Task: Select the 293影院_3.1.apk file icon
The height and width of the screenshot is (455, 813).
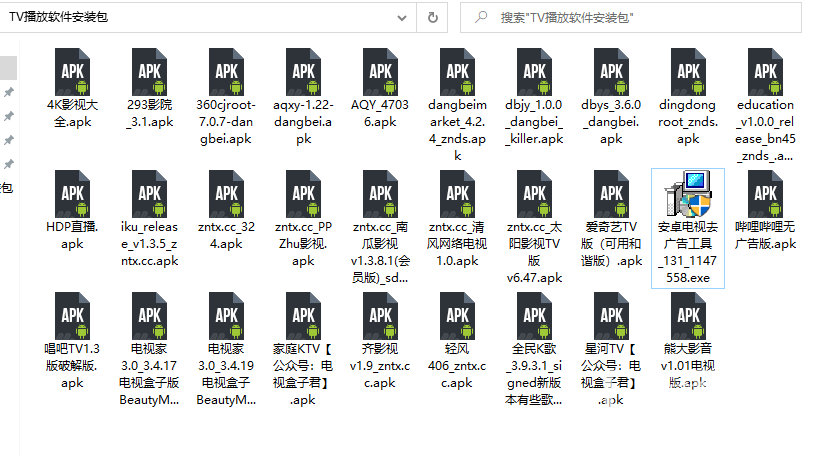Action: 149,72
